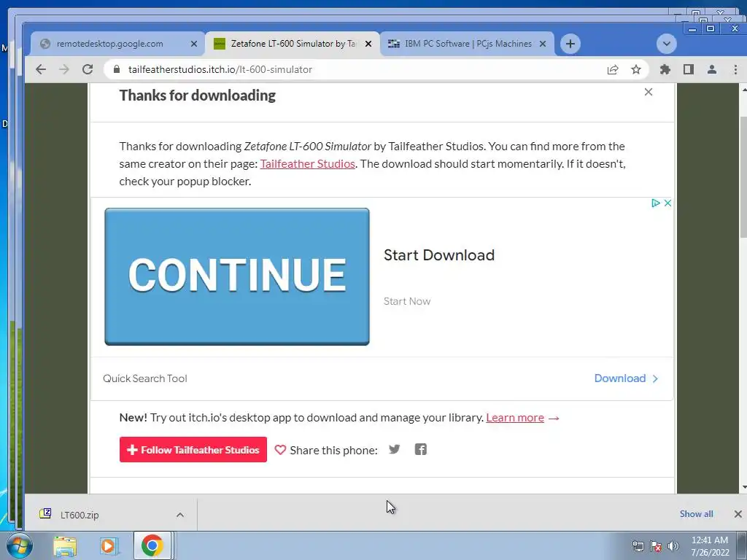The image size is (747, 560).
Task: Share this page via the share icon
Action: point(613,69)
